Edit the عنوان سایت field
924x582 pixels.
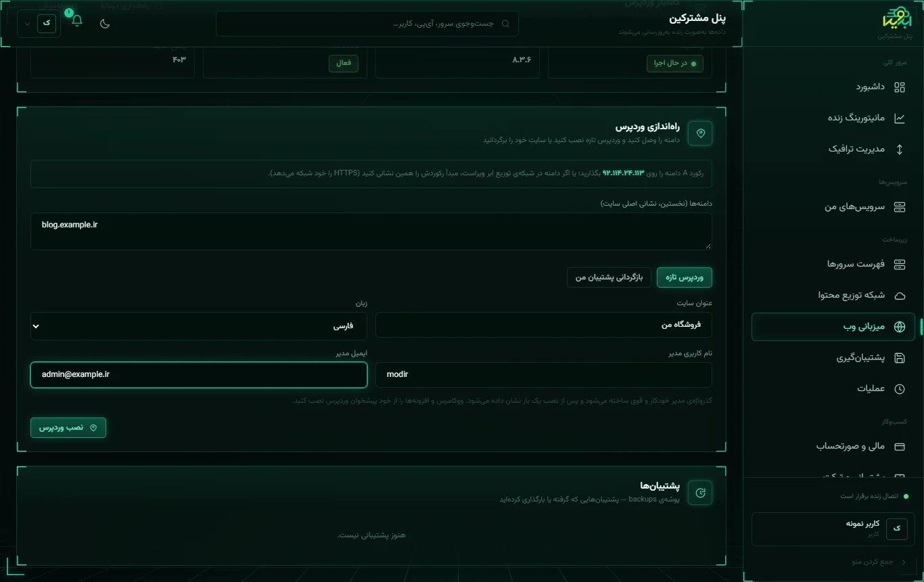coord(544,325)
